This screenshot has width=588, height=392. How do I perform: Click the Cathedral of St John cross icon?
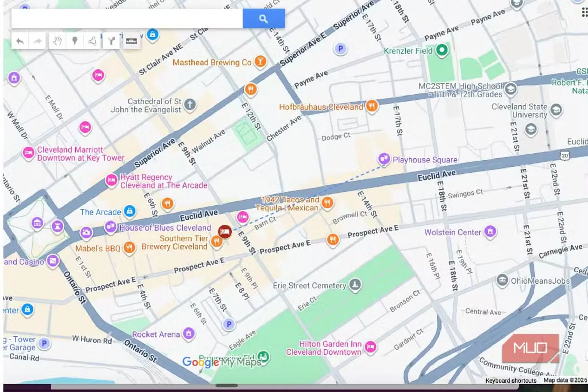(x=189, y=105)
